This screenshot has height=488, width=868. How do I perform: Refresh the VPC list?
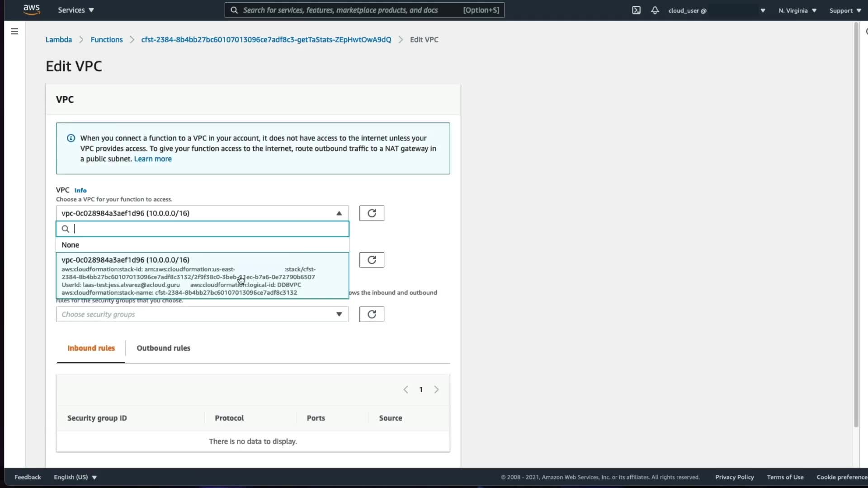(372, 213)
